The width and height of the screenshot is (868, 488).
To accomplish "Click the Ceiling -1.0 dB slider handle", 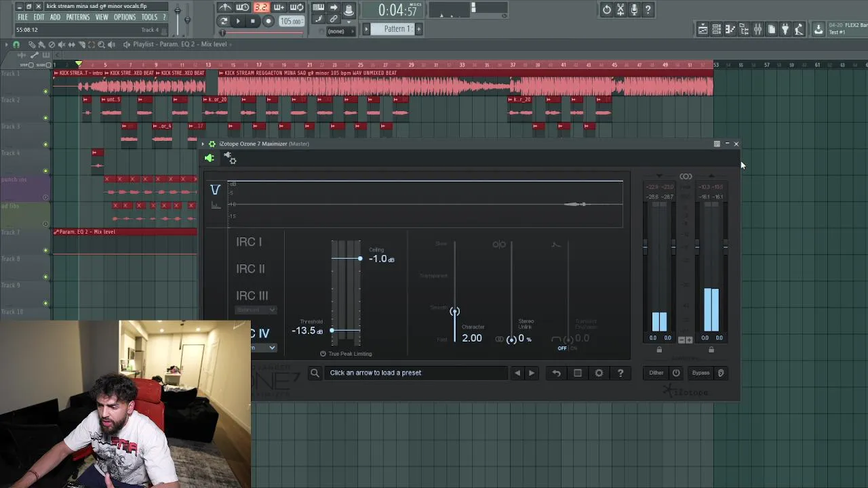I will [x=360, y=258].
